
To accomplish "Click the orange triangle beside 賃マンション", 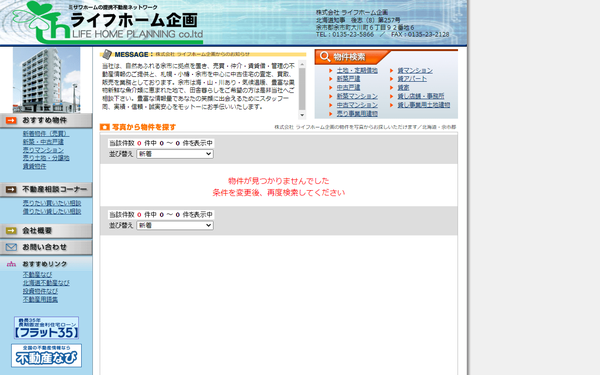I will point(391,70).
